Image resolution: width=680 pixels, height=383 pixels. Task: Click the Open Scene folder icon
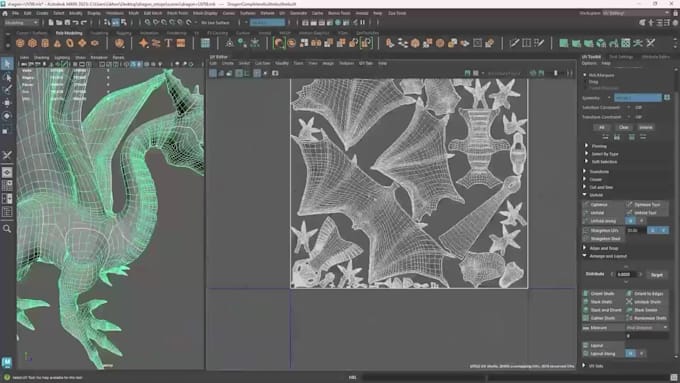point(59,23)
